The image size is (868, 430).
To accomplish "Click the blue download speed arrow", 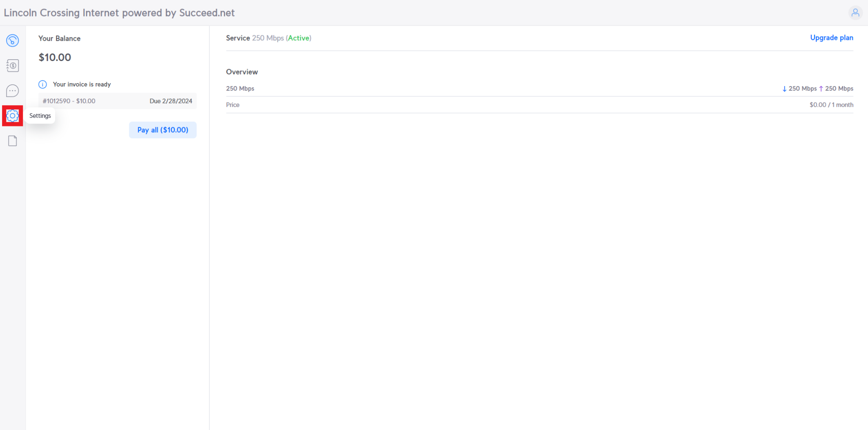I will click(785, 88).
